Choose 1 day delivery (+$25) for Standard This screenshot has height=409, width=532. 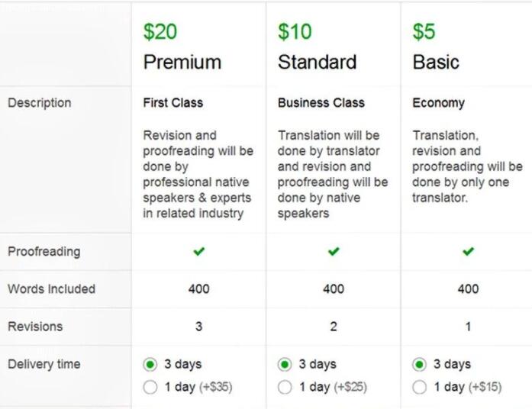click(285, 387)
